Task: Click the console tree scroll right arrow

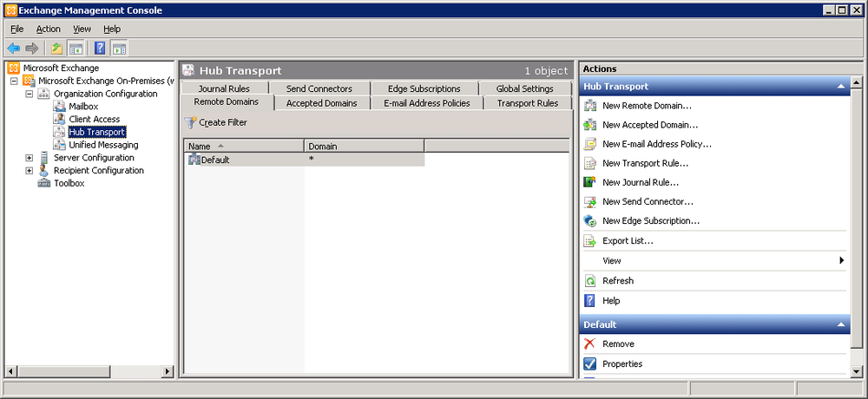Action: click(x=168, y=370)
